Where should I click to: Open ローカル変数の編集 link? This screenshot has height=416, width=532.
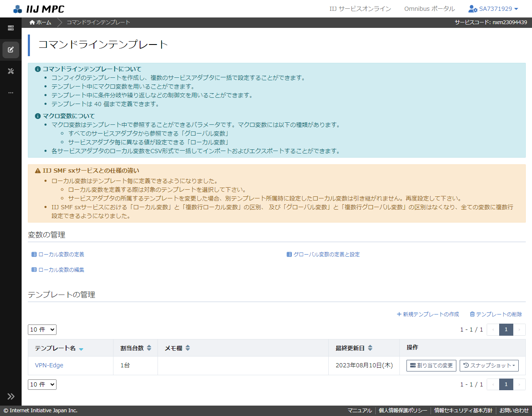pyautogui.click(x=58, y=270)
